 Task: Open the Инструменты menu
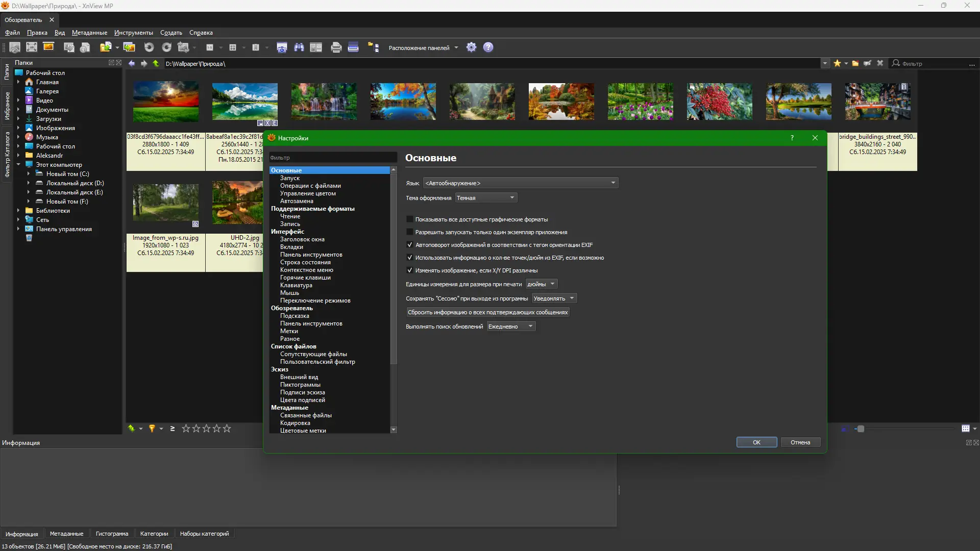pyautogui.click(x=133, y=33)
